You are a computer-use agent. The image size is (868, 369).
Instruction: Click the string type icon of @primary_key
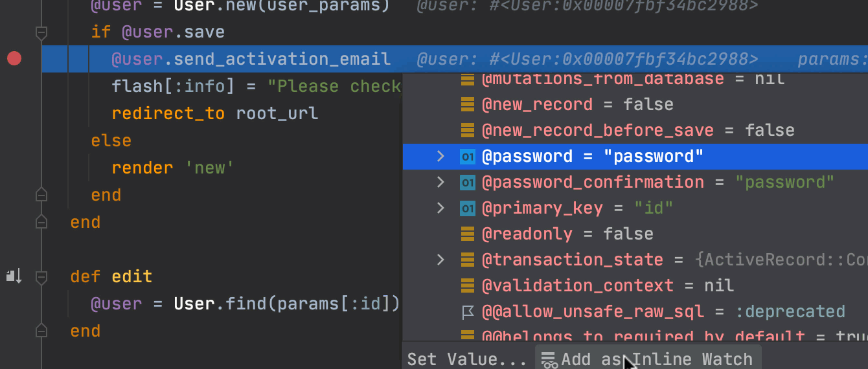coord(468,208)
